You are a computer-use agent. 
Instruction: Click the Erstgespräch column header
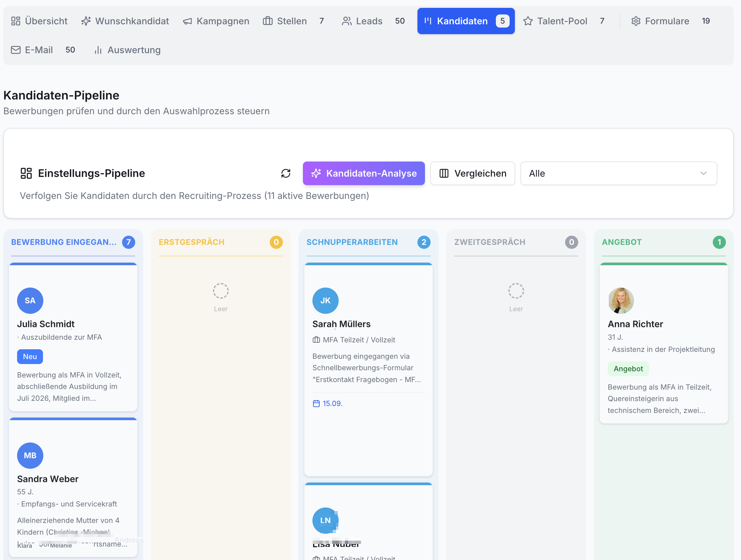point(192,242)
